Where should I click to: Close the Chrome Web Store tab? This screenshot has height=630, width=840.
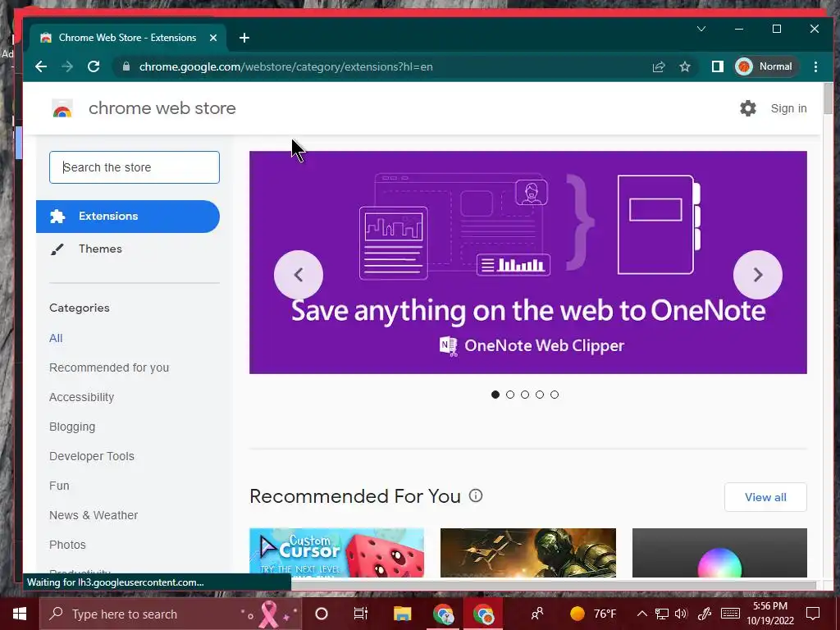(213, 38)
